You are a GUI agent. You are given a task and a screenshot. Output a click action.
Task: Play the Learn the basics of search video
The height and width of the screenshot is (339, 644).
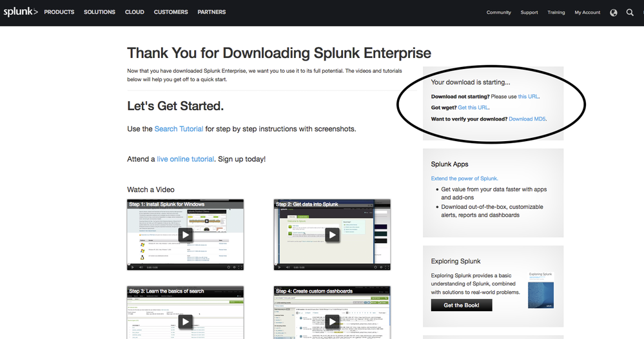(185, 321)
